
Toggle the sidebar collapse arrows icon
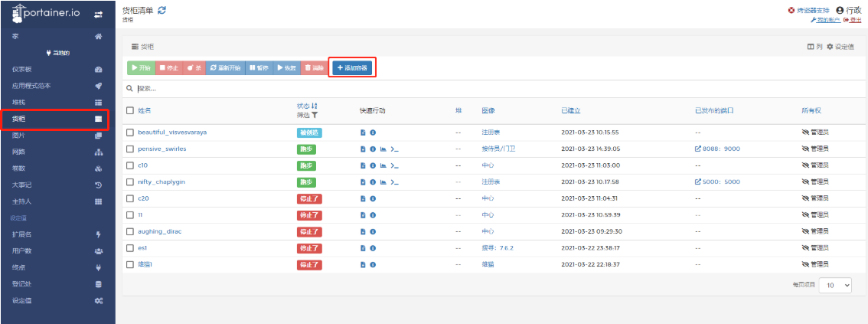tap(98, 15)
